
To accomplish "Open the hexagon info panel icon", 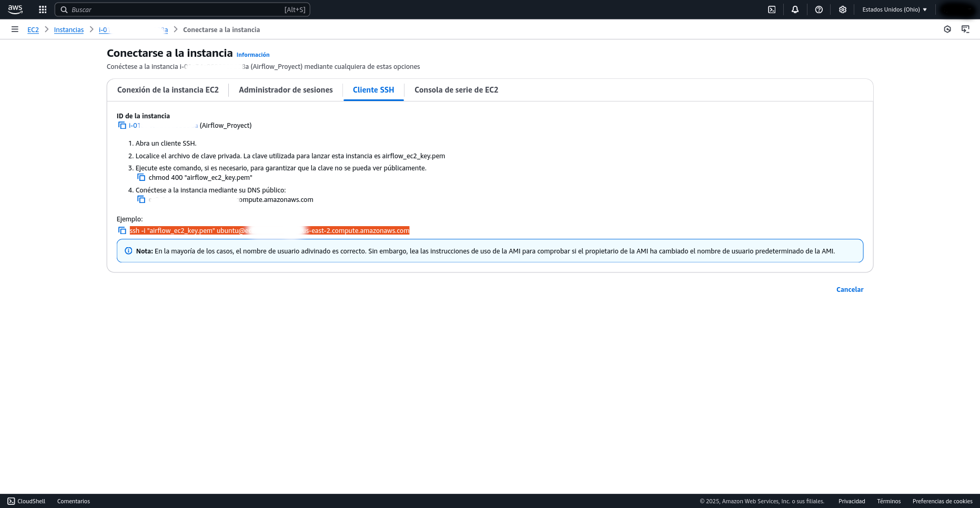I will point(947,29).
